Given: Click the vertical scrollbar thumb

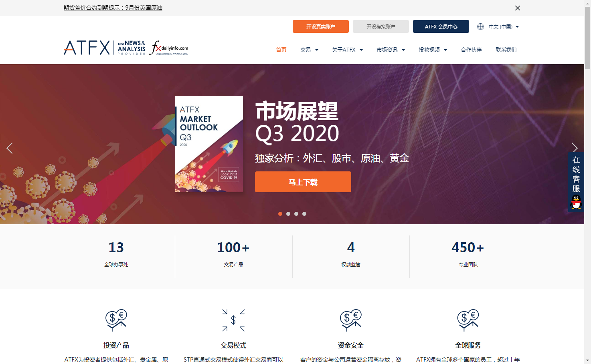Looking at the screenshot, I should point(587,38).
